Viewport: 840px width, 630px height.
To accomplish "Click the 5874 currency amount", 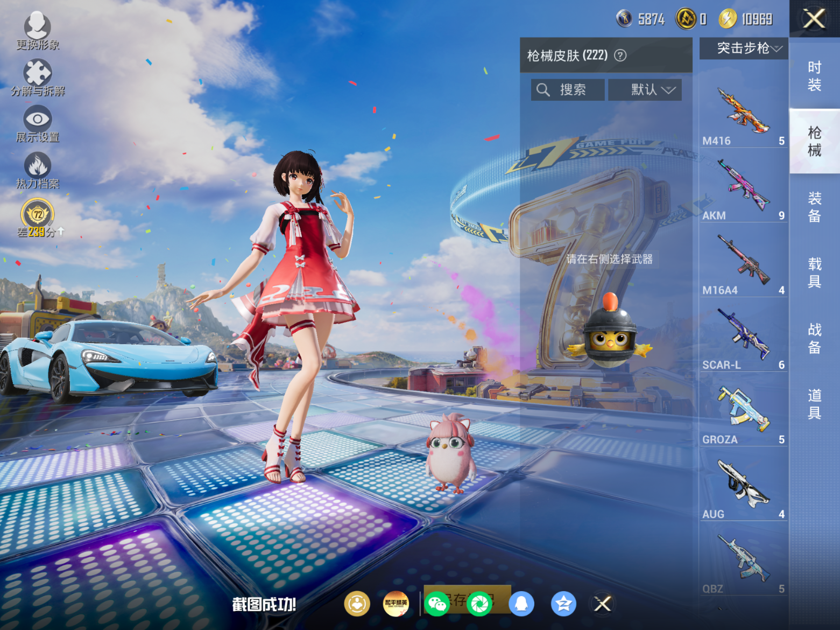I will [651, 19].
